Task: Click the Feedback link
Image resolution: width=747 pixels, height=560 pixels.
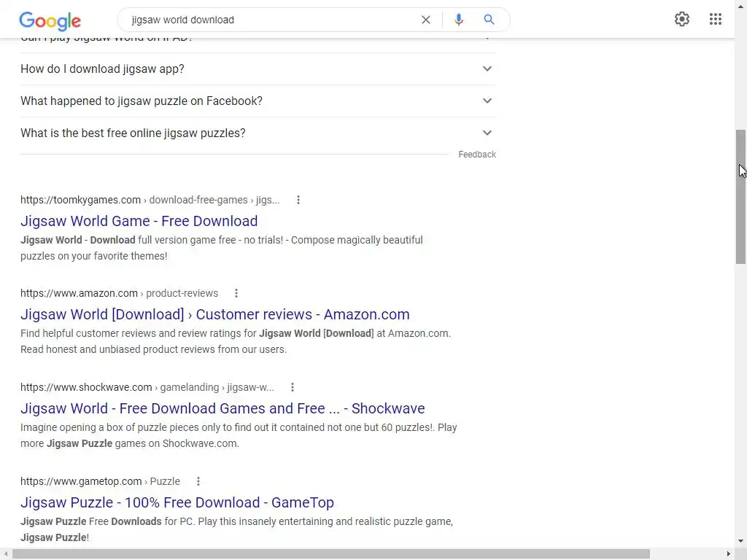Action: [x=477, y=155]
